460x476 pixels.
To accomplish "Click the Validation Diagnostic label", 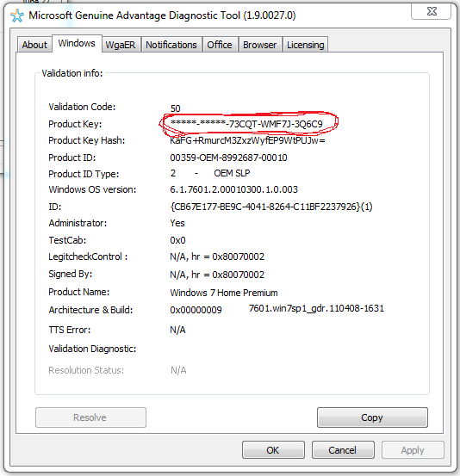I will pyautogui.click(x=92, y=349).
